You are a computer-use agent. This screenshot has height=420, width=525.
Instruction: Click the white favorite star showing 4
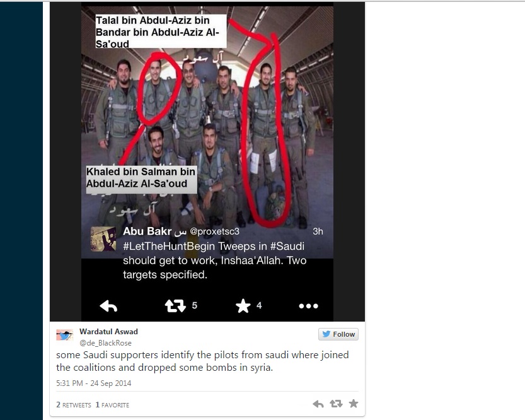click(243, 306)
